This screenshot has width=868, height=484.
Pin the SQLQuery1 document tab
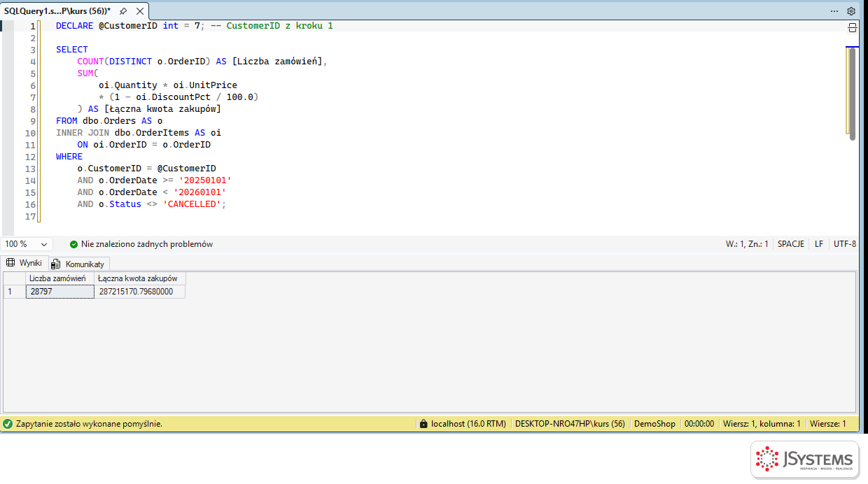(123, 11)
